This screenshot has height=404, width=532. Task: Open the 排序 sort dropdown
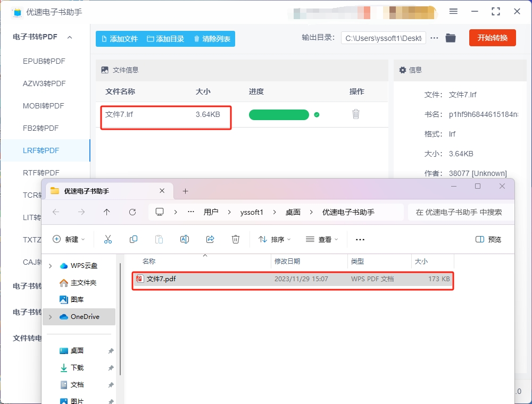point(275,239)
